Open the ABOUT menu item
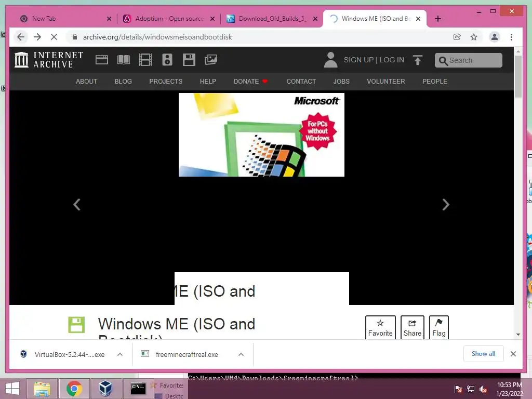 pos(87,82)
